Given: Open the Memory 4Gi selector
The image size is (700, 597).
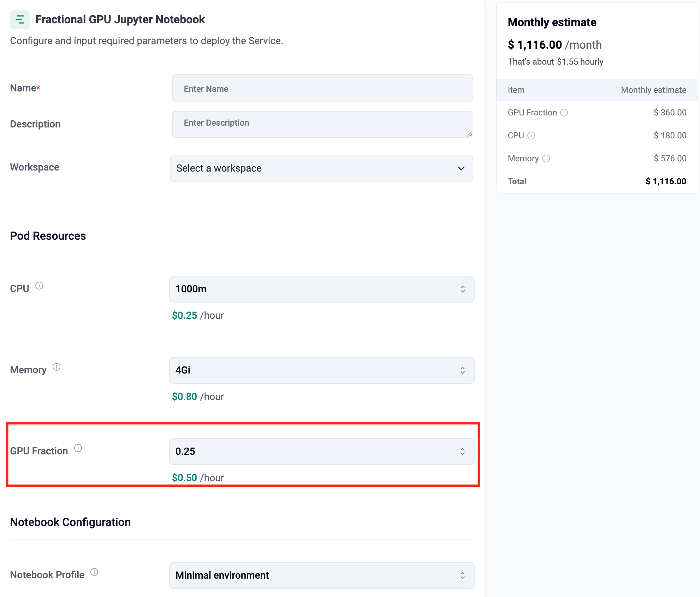Looking at the screenshot, I should pos(321,370).
